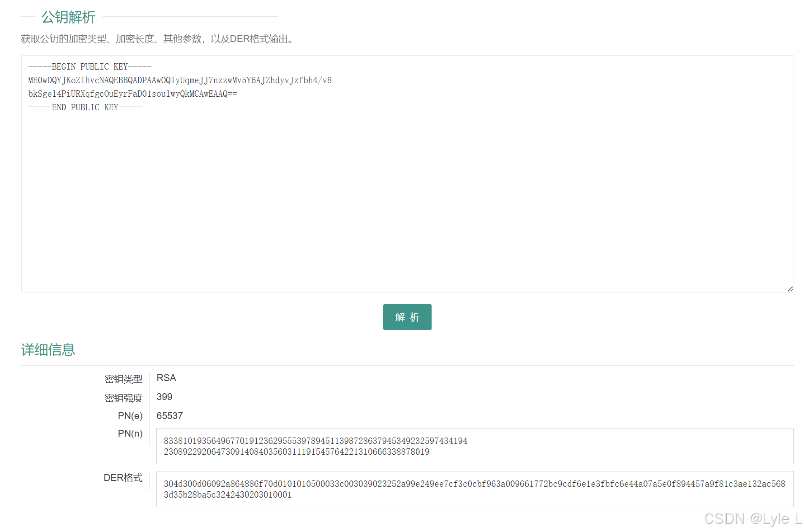Screen dimensions: 804x532
Task: Click the PN(n) label
Action: click(x=130, y=433)
